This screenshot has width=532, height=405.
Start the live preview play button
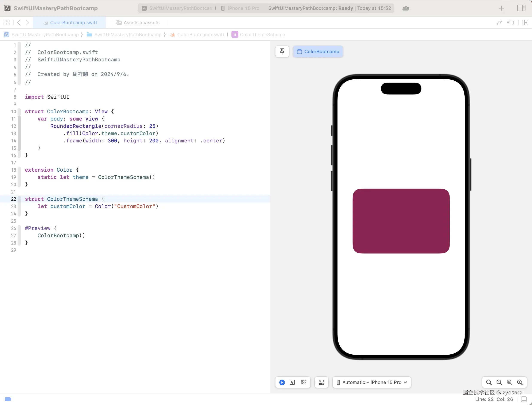[x=282, y=382]
